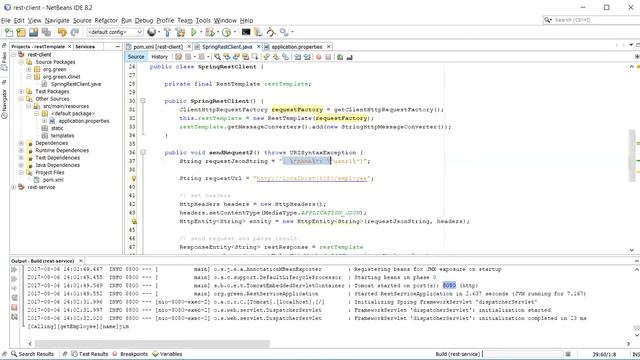Click the New File toolbar icon

click(x=9, y=32)
